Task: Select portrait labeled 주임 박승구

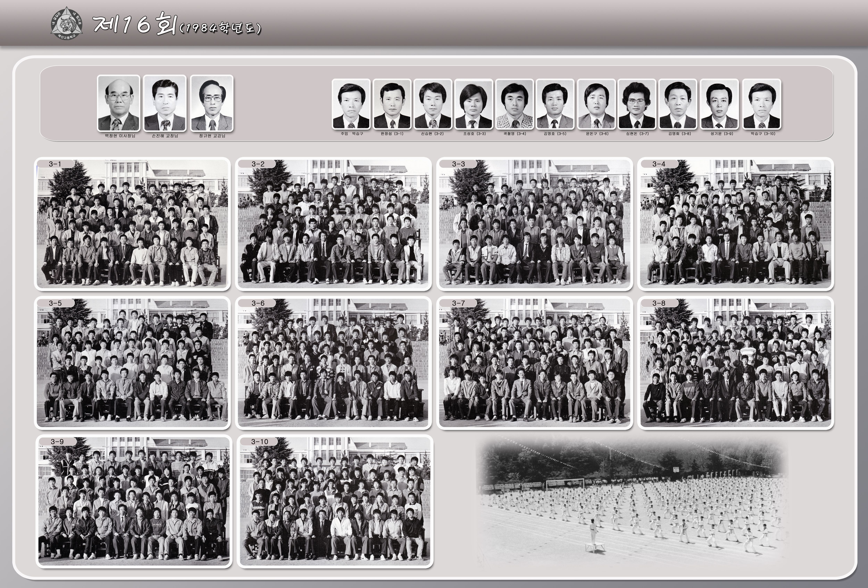Action: (x=351, y=104)
